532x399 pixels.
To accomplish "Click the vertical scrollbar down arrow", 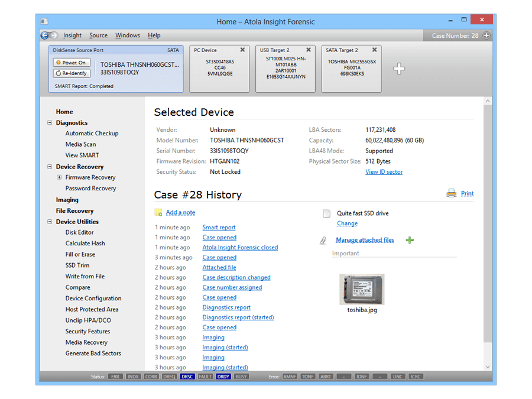I will click(488, 366).
